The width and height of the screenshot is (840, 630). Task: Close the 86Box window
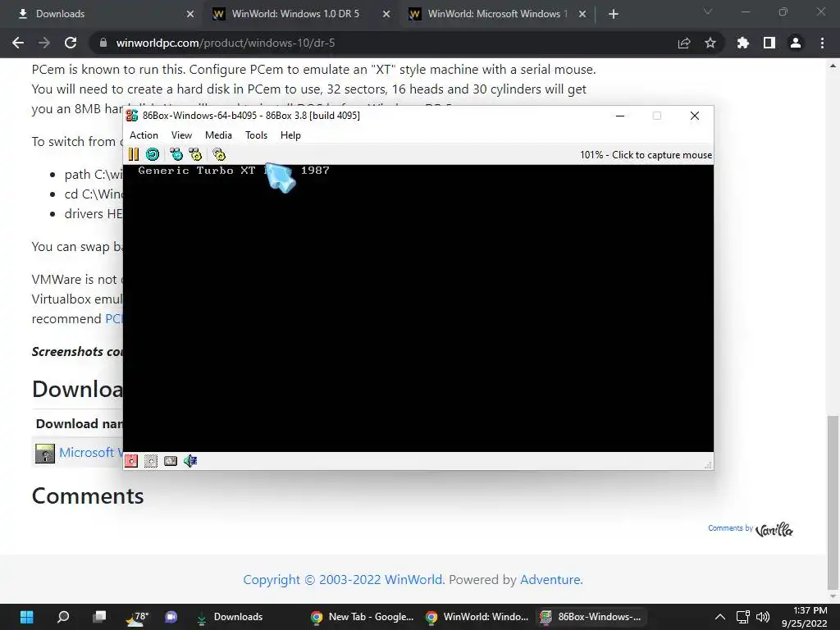point(695,116)
